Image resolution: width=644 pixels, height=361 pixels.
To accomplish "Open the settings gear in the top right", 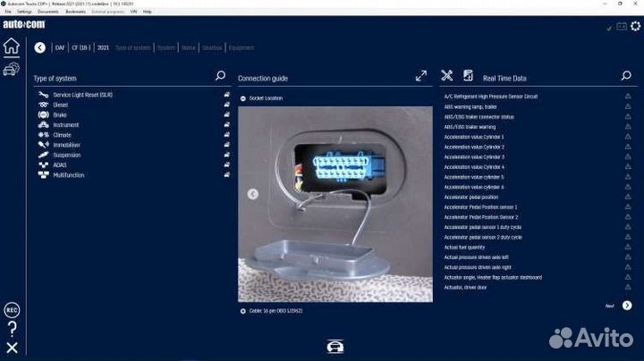I will 635,26.
